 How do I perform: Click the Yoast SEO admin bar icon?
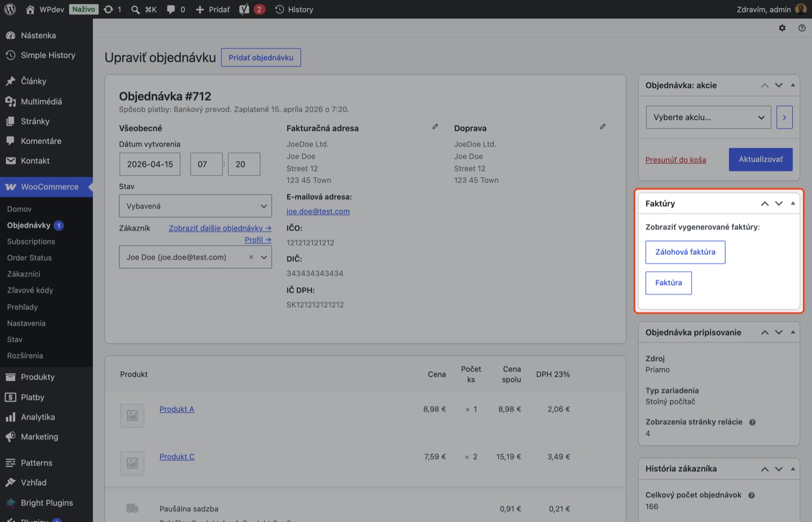coord(244,9)
